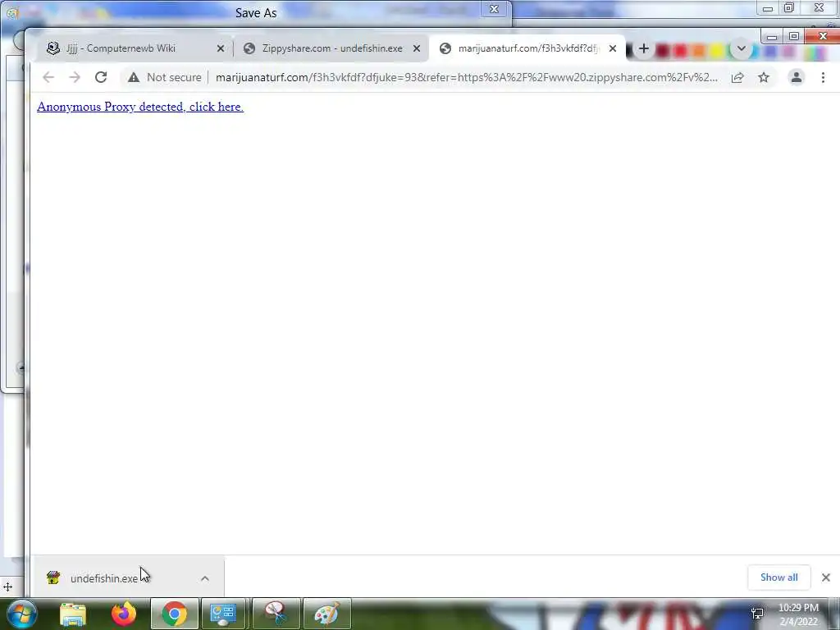Open Control Panel taskbar item
This screenshot has height=630, width=840.
point(223,614)
